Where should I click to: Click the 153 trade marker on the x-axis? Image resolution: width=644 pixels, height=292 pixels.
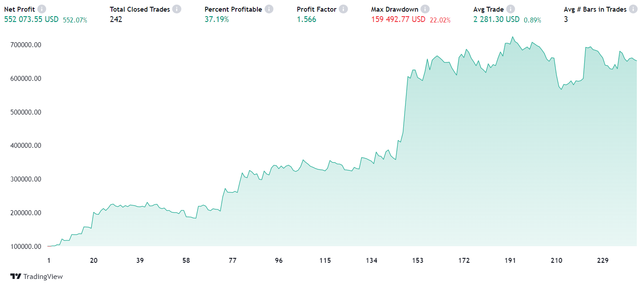pyautogui.click(x=418, y=261)
